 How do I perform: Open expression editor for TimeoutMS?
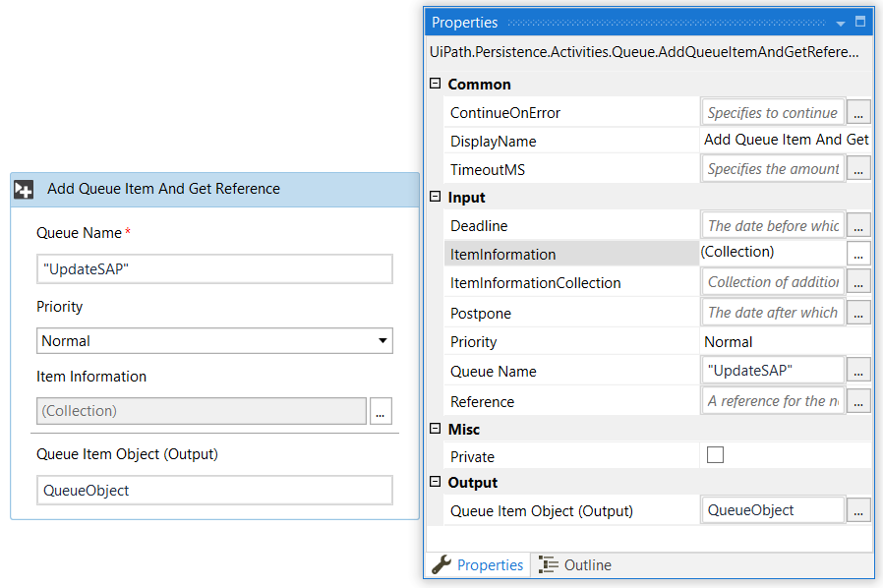pyautogui.click(x=858, y=169)
